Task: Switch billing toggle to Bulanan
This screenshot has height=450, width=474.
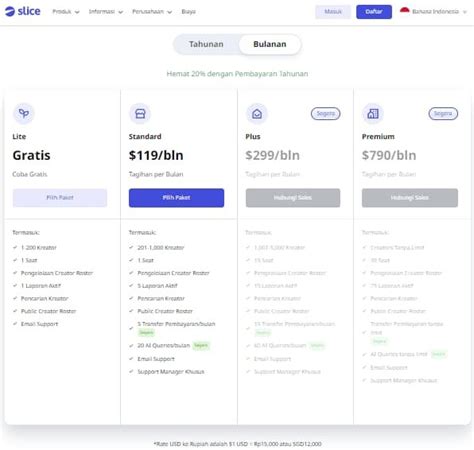Action: click(270, 44)
